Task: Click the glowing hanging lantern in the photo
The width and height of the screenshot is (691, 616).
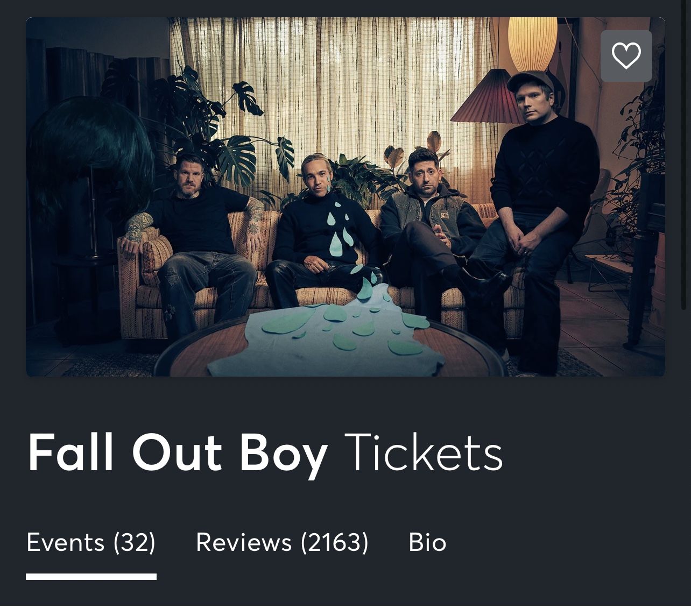Action: (532, 44)
